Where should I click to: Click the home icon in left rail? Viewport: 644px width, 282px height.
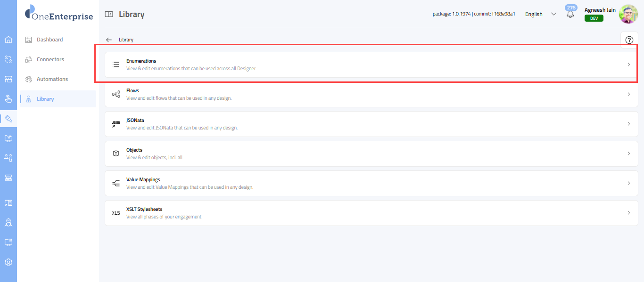pos(8,40)
